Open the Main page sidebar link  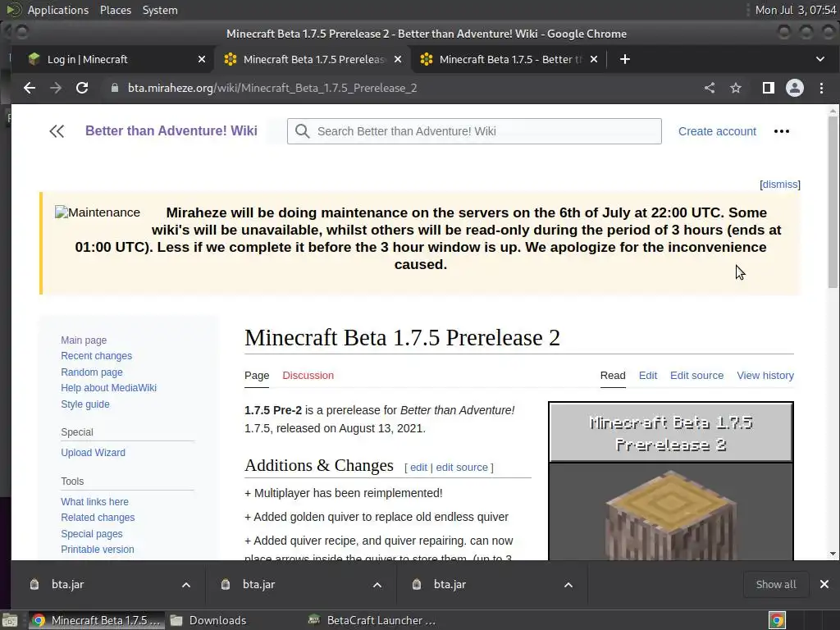(84, 340)
